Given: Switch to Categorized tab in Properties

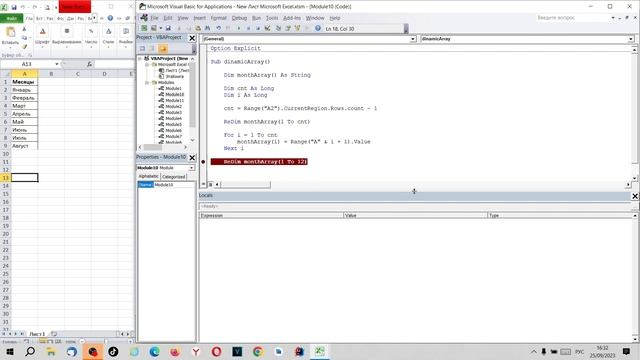Looking at the screenshot, I should tap(173, 177).
